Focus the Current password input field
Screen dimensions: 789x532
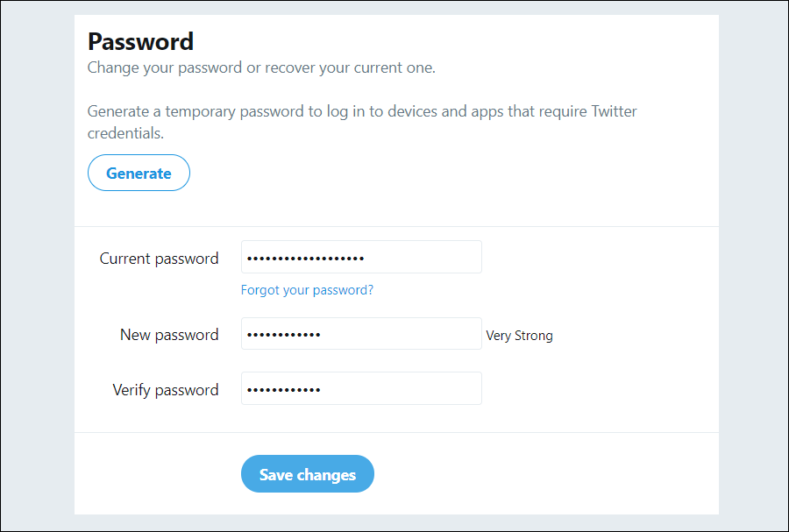pyautogui.click(x=421, y=258)
